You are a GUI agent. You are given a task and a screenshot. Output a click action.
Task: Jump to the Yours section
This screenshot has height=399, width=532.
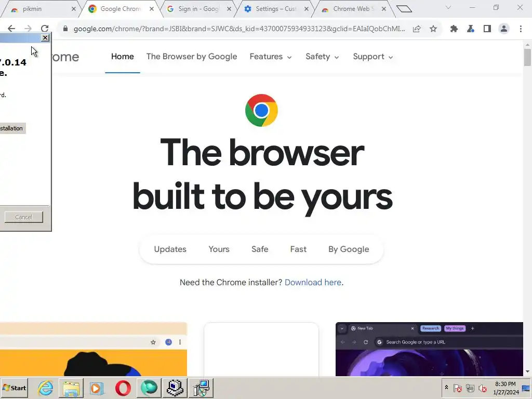click(219, 249)
